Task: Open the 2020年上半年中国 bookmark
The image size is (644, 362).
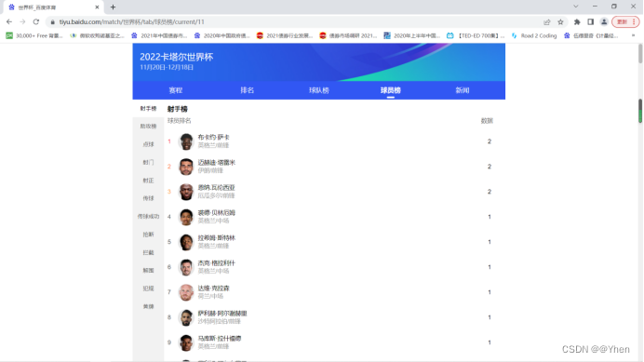Action: pos(412,35)
